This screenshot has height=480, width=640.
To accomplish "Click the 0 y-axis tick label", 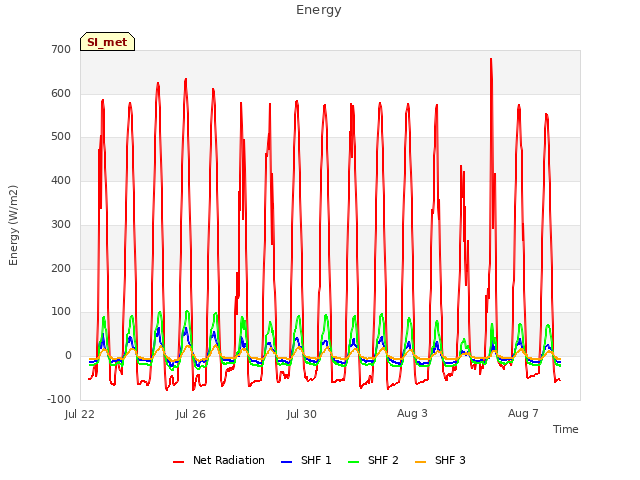I will [68, 356].
